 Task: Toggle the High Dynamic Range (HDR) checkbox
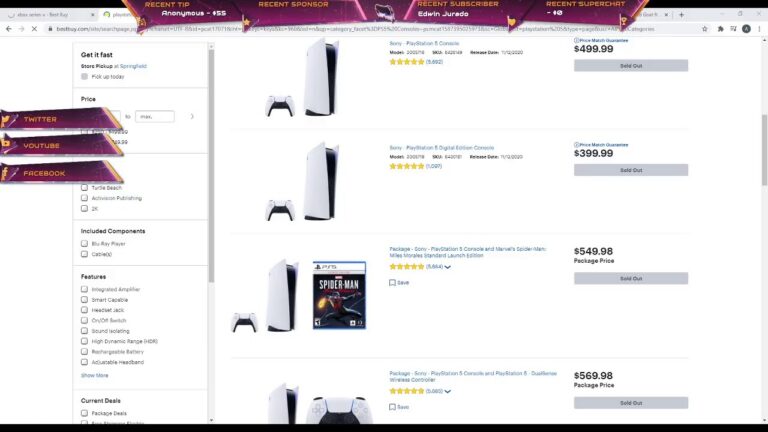coord(84,341)
